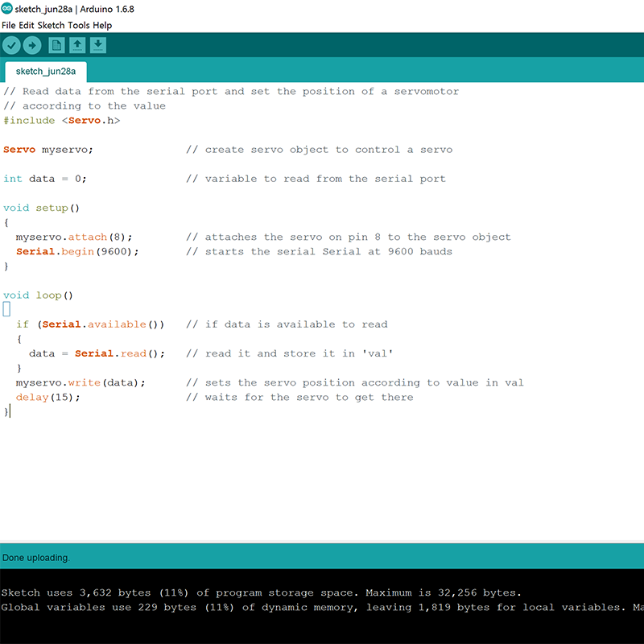
Task: Click the final closing brace of loop()
Action: (6, 411)
